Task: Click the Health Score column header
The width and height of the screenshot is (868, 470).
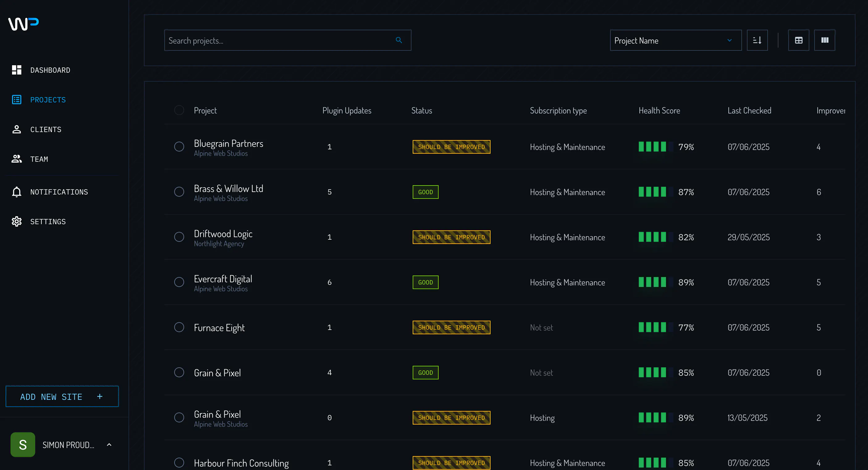Action: [x=659, y=110]
